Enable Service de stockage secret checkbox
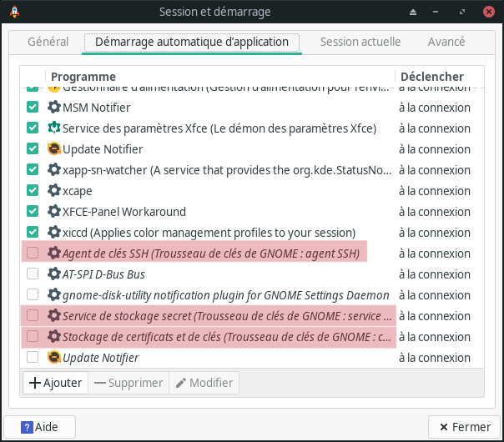Viewport: 504px width, 442px height. click(33, 316)
